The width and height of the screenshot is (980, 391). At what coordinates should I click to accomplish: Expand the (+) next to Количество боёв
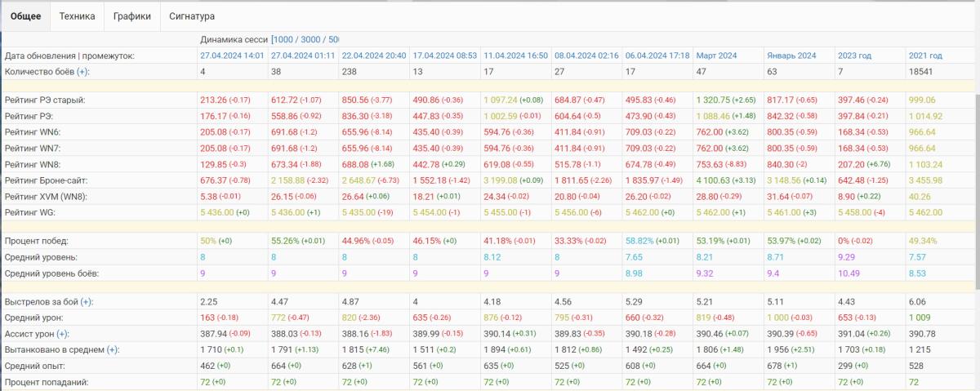coord(82,72)
